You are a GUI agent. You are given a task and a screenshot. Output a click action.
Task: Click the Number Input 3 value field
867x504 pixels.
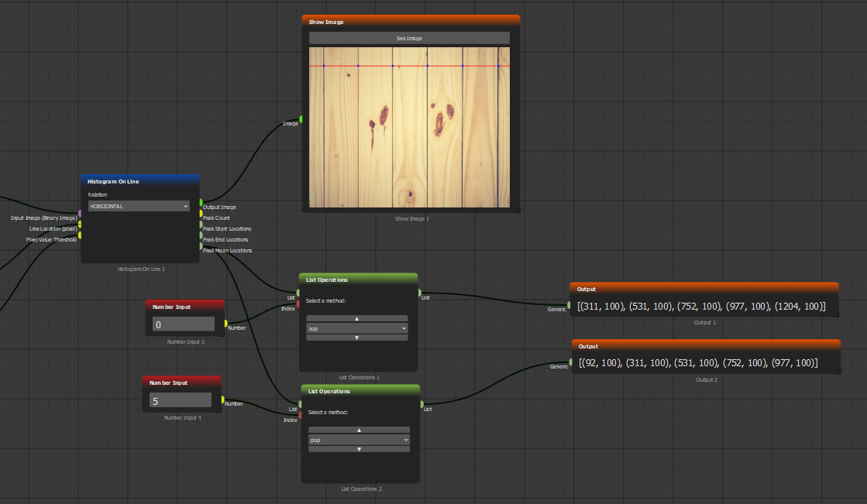tap(184, 324)
